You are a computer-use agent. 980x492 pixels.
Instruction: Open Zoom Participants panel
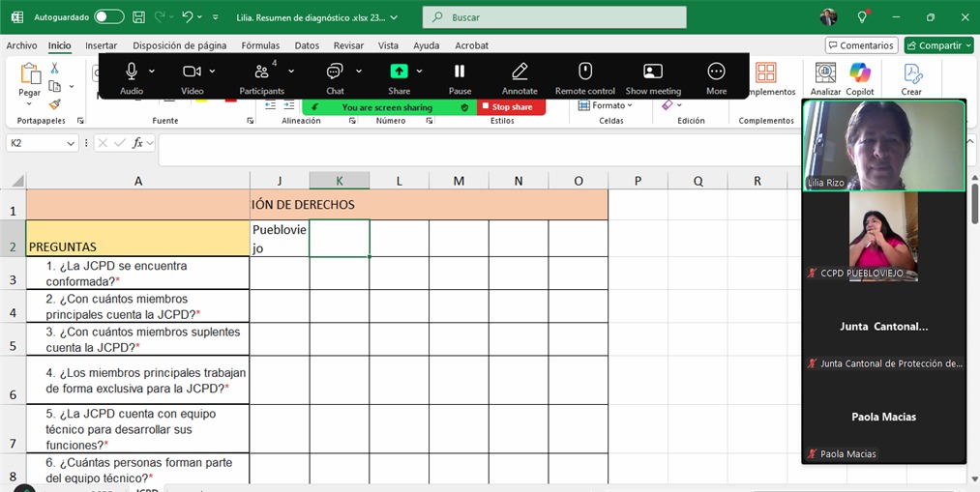pyautogui.click(x=262, y=77)
